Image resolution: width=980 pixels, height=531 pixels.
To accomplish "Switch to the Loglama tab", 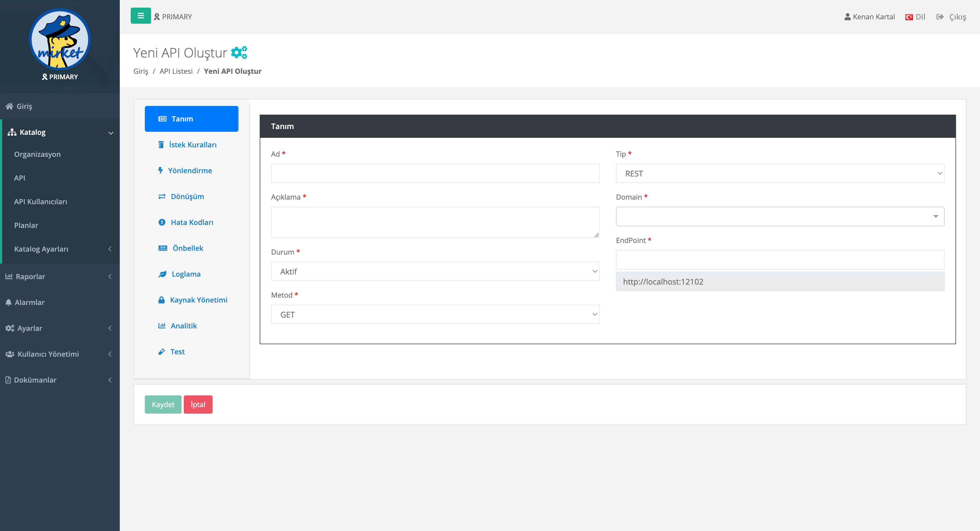I will (191, 274).
